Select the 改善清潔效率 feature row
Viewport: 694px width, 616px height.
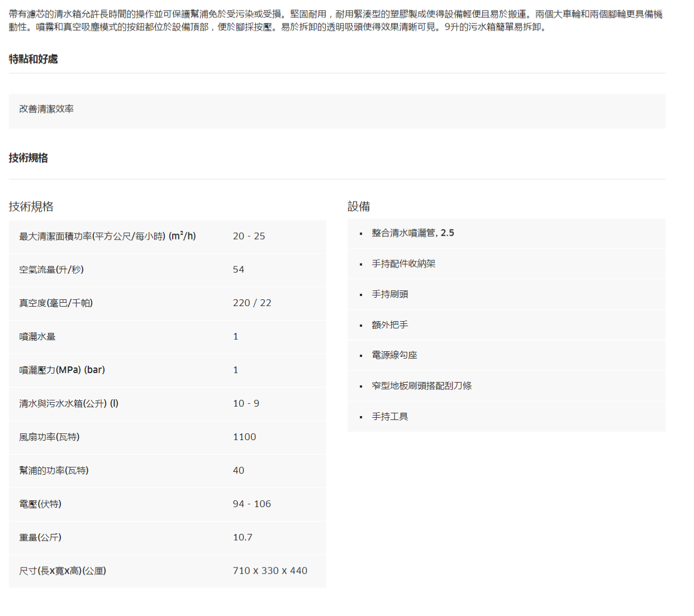coord(46,109)
